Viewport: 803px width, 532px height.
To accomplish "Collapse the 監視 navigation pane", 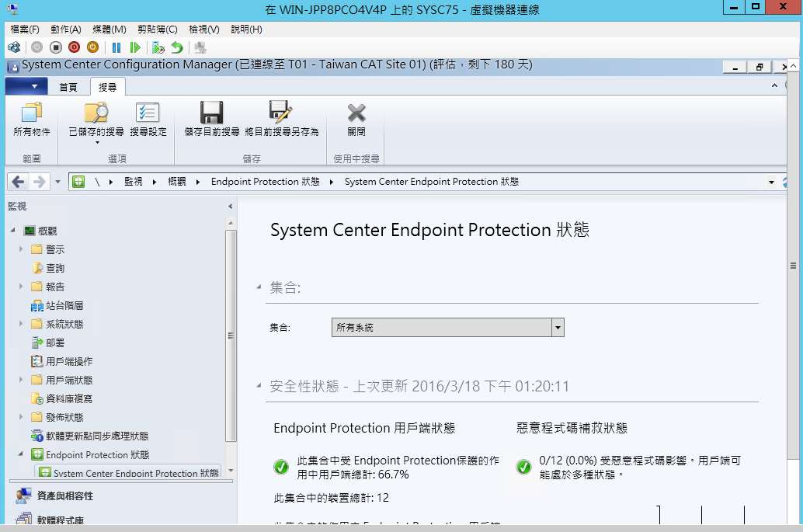I will tap(230, 207).
